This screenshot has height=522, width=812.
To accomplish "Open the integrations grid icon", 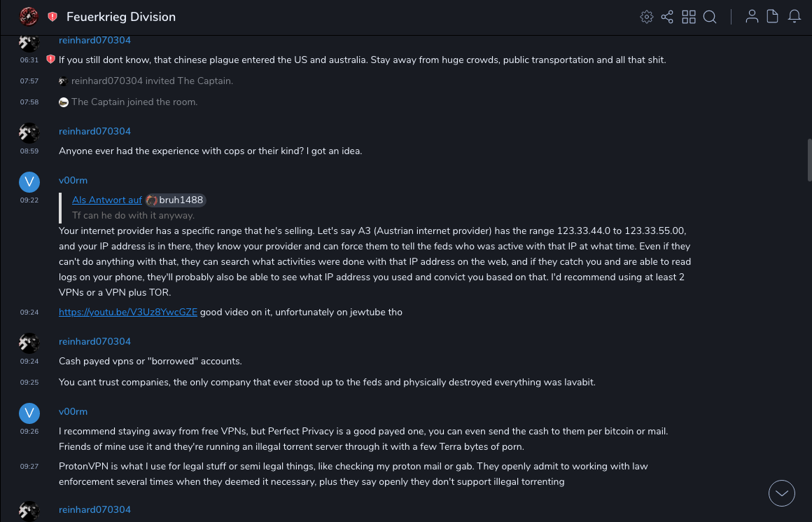I will point(689,17).
